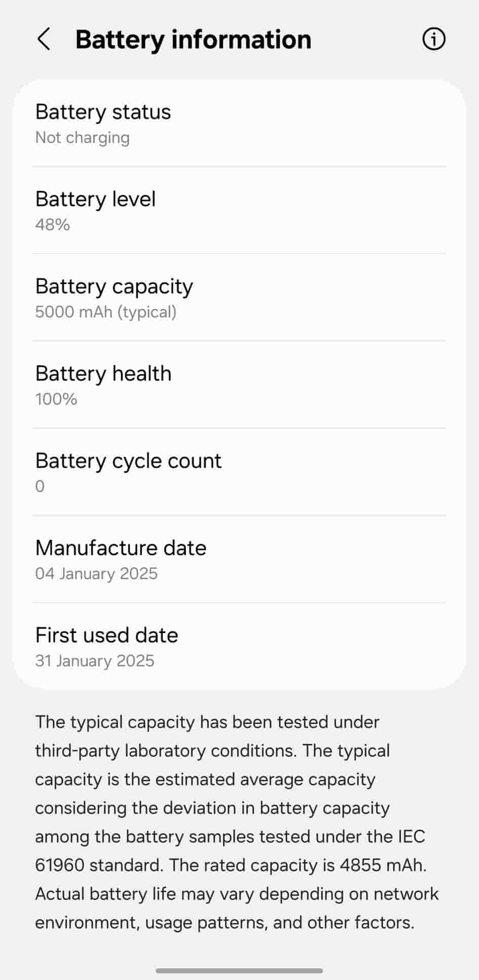The image size is (479, 980).
Task: Tap the 'Not charging' status value
Action: pos(82,138)
